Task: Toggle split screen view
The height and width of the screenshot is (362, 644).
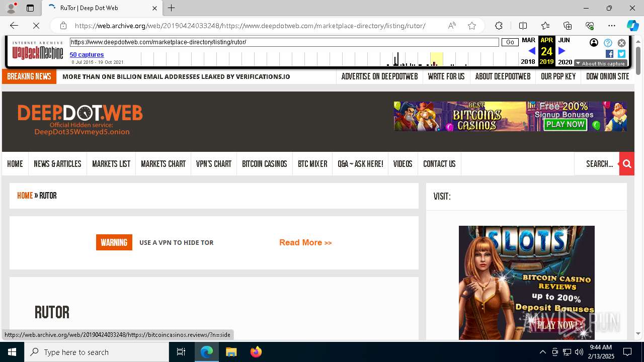Action: 523,26
